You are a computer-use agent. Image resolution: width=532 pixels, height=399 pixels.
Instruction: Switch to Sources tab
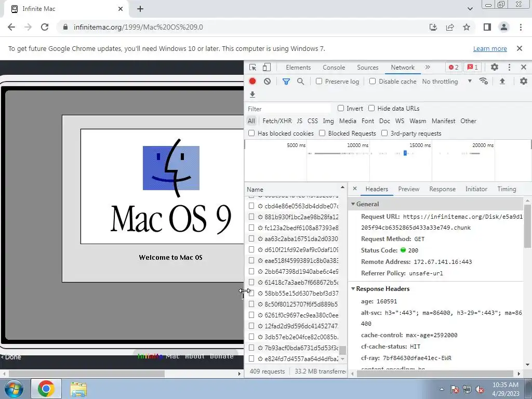367,67
